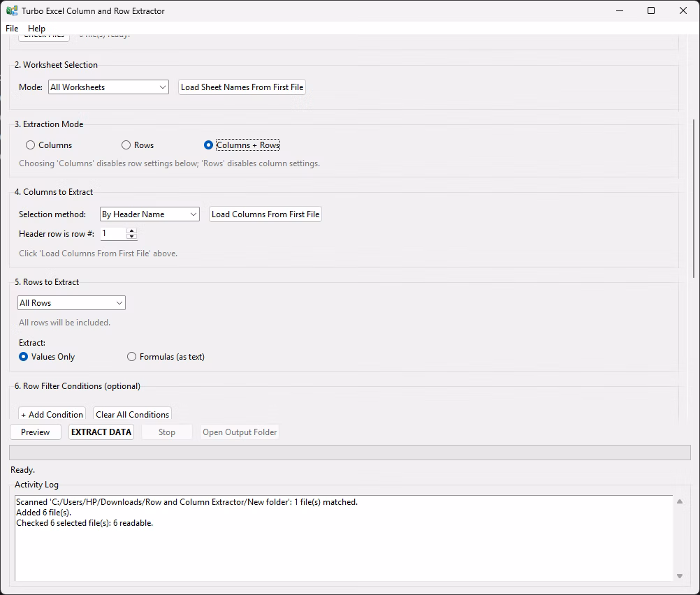Click the Turbo Excel app icon in title bar

click(x=12, y=10)
